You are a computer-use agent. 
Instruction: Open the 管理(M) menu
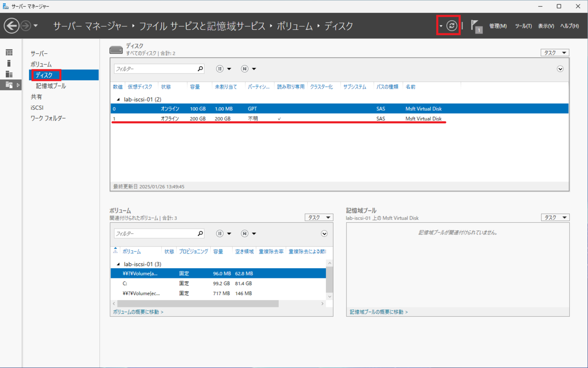(x=498, y=25)
